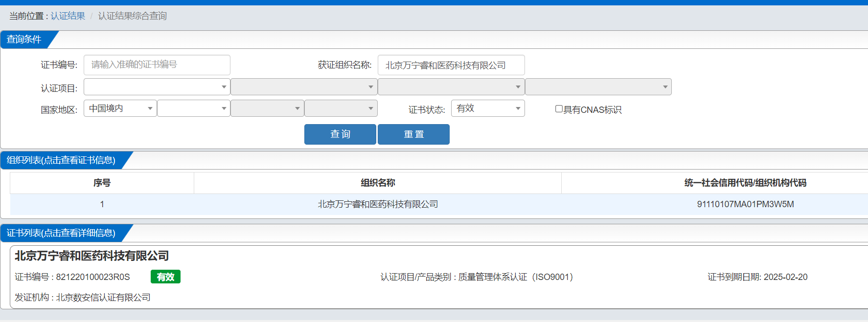Open the 证书状态 dropdown showing 有效
868x322 pixels.
click(488, 108)
